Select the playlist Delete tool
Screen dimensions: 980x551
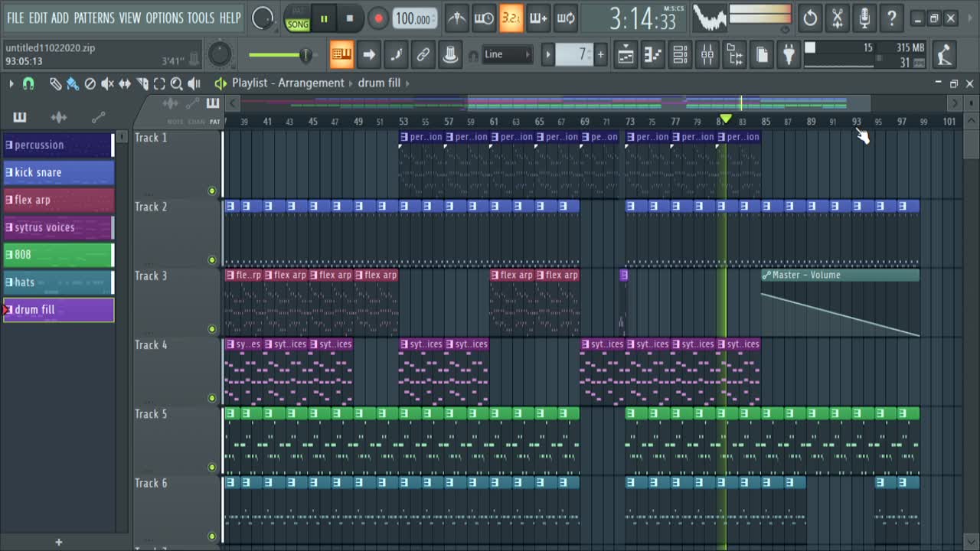[90, 83]
